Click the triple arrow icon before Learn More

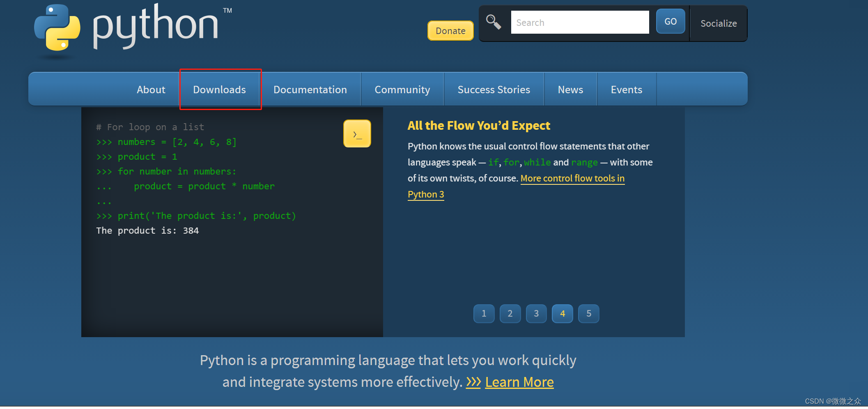point(473,382)
